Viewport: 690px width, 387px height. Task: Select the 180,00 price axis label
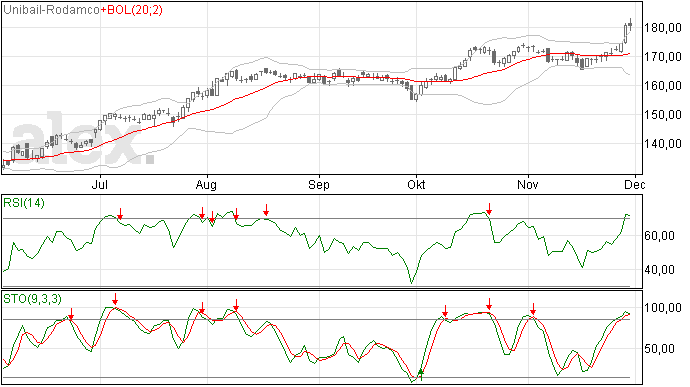pyautogui.click(x=663, y=28)
